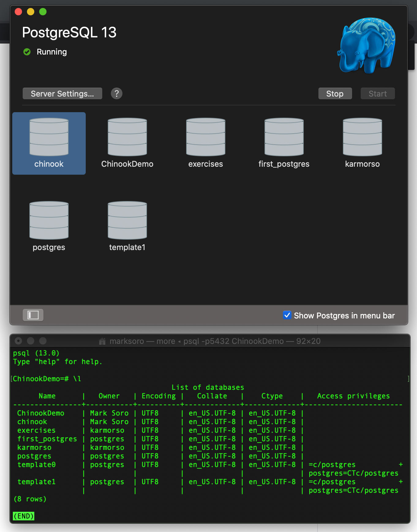Stop the PostgreSQL server
Screen dimensions: 417x532
click(335, 93)
